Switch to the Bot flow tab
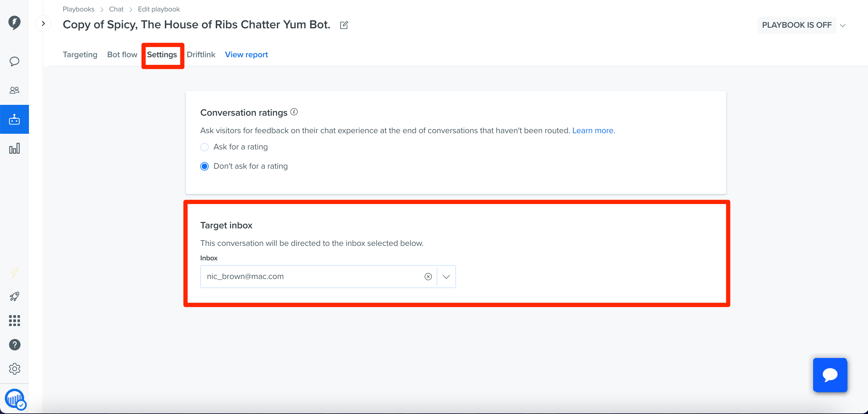 [x=122, y=55]
